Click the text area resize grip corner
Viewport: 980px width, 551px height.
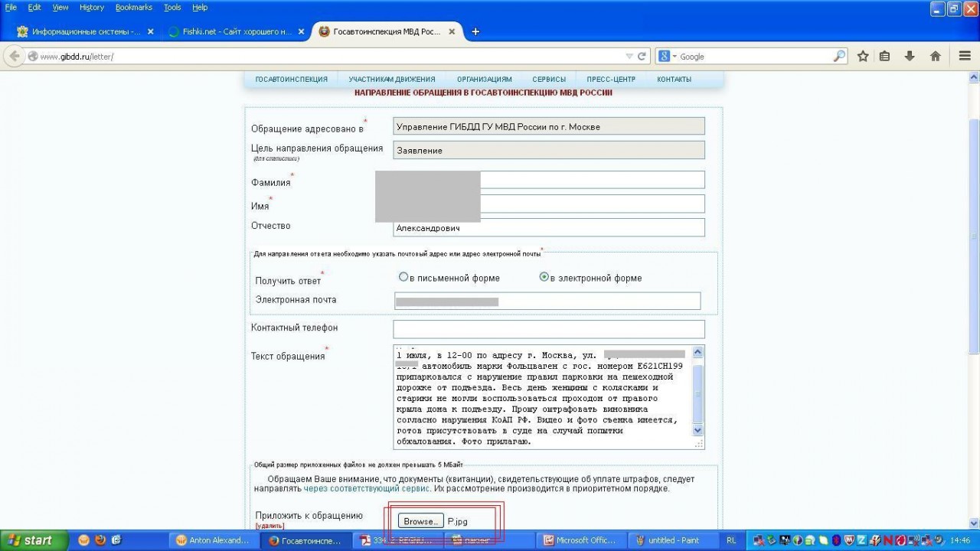(697, 443)
